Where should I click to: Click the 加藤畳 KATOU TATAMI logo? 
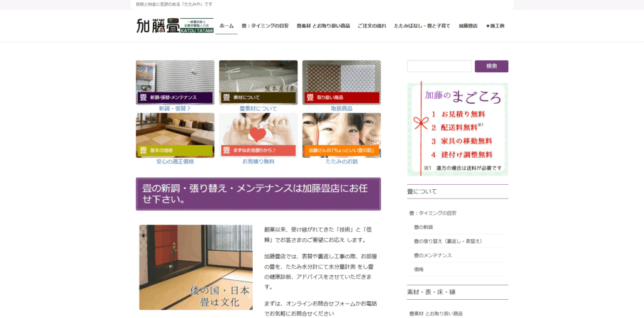pos(175,25)
